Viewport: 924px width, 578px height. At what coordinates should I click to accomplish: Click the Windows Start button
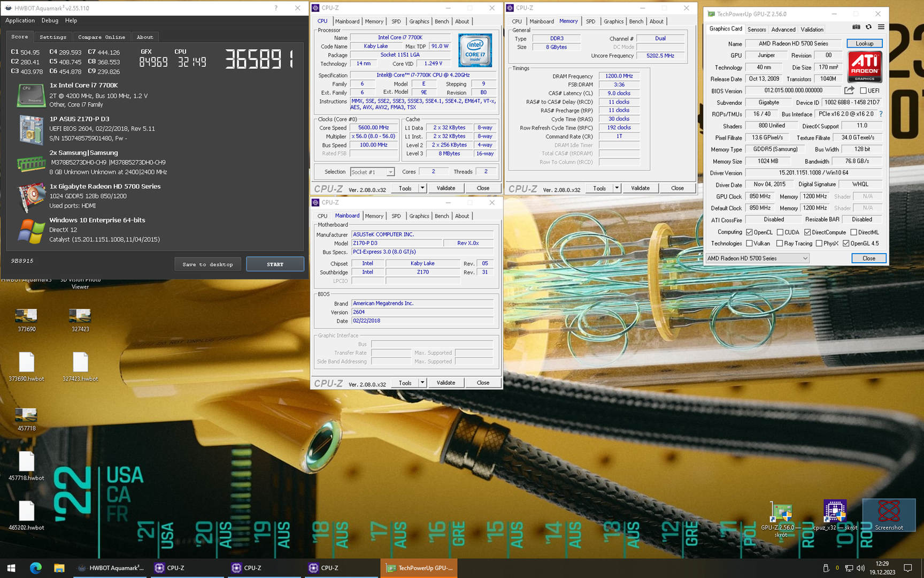pyautogui.click(x=11, y=568)
